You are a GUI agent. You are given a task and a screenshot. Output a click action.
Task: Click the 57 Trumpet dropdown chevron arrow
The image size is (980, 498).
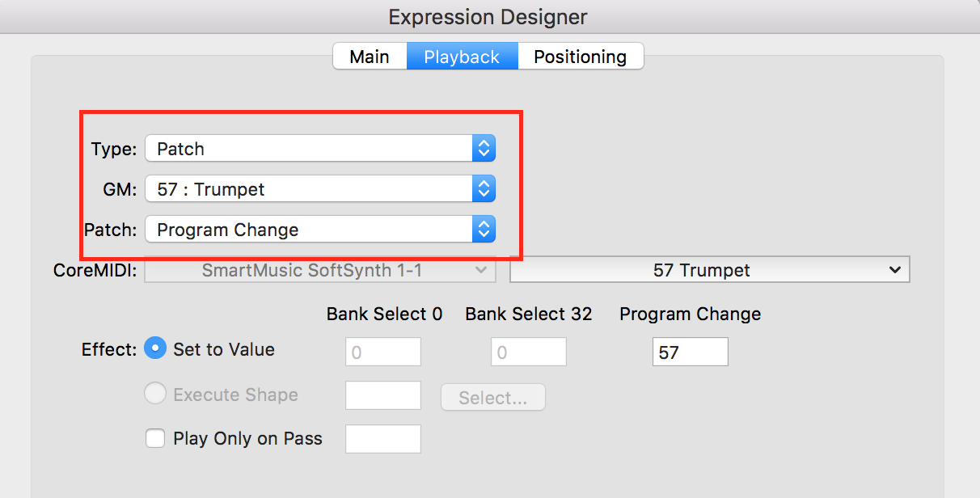[894, 270]
